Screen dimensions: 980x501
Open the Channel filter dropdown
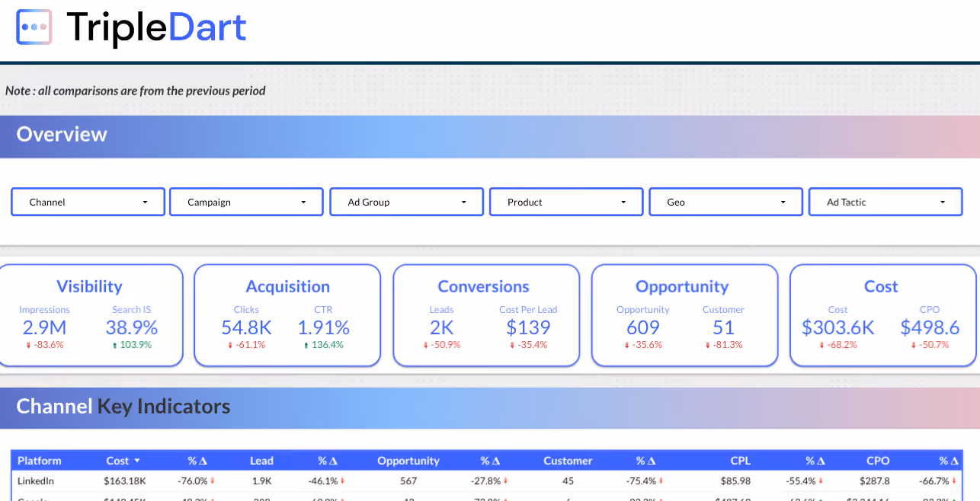[88, 203]
